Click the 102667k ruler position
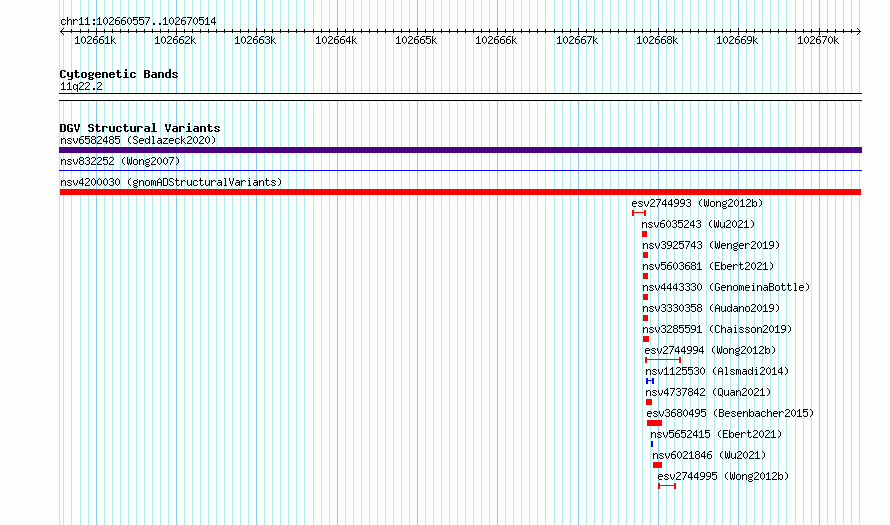This screenshot has height=525, width=890. tap(577, 40)
